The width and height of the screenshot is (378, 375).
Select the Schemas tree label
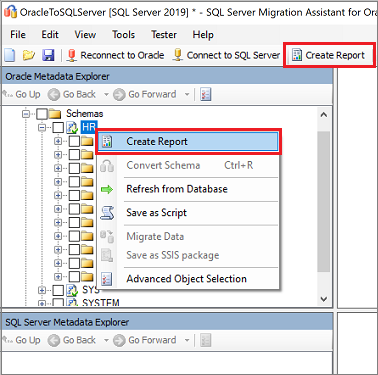pyautogui.click(x=85, y=114)
